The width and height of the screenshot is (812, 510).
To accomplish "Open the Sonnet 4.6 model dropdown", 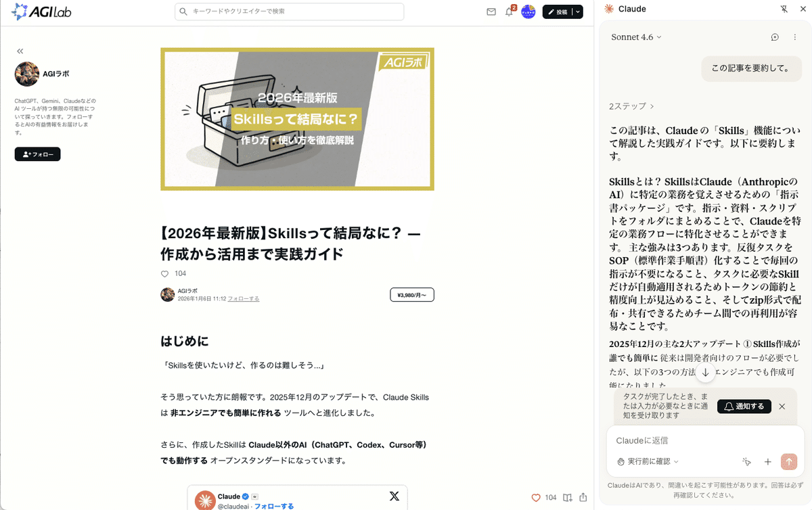I will coord(636,37).
